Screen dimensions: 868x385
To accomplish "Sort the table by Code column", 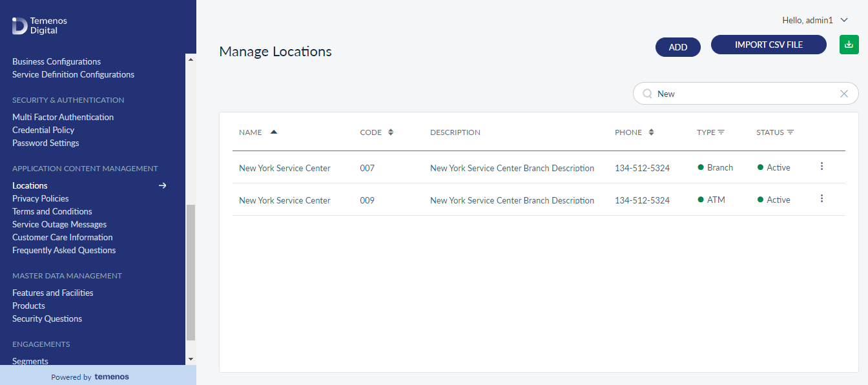I will point(390,132).
